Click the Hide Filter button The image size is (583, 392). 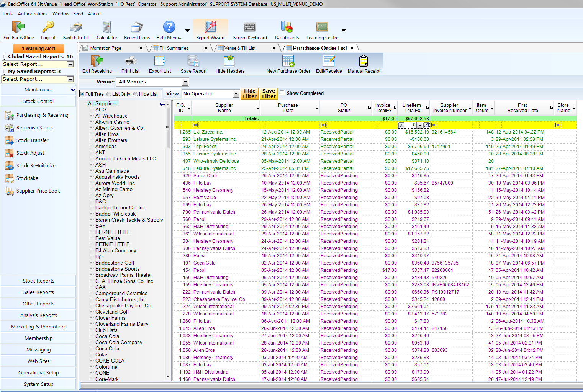pos(250,94)
